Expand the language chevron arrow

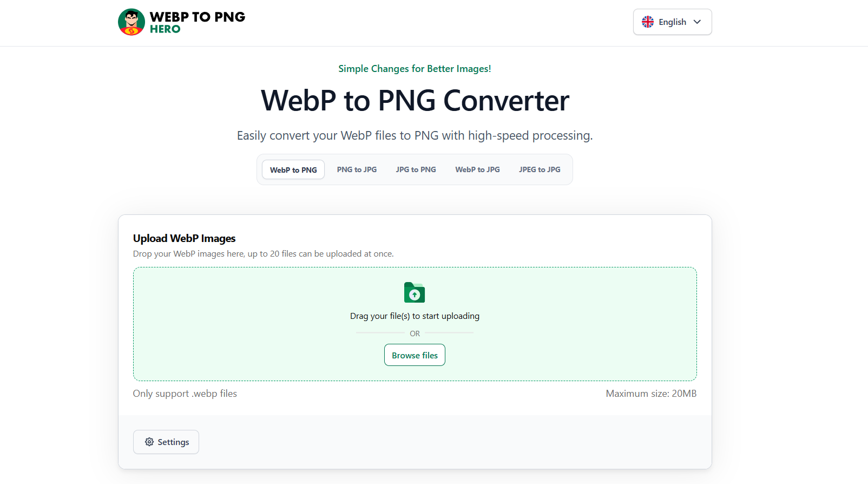click(698, 22)
